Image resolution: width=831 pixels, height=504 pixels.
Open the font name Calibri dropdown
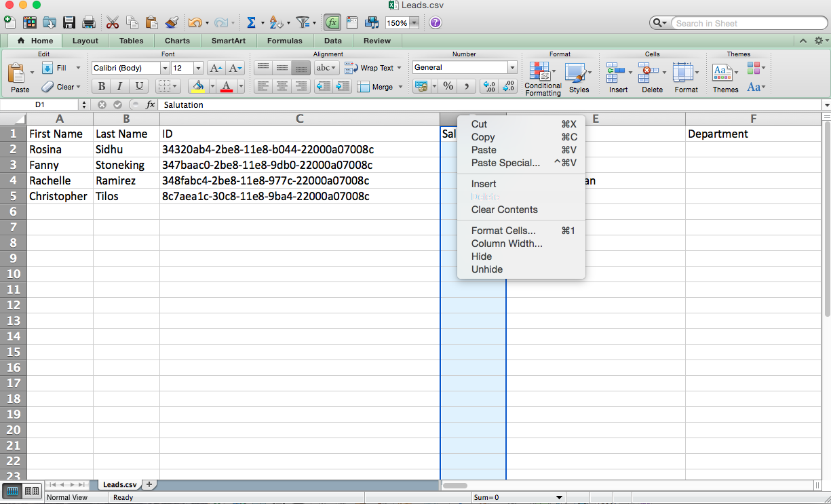[165, 68]
